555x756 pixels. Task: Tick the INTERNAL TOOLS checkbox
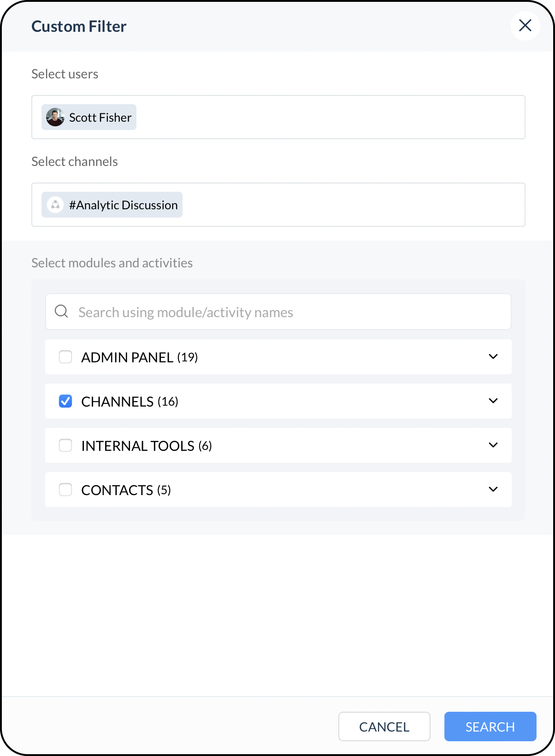pyautogui.click(x=65, y=445)
